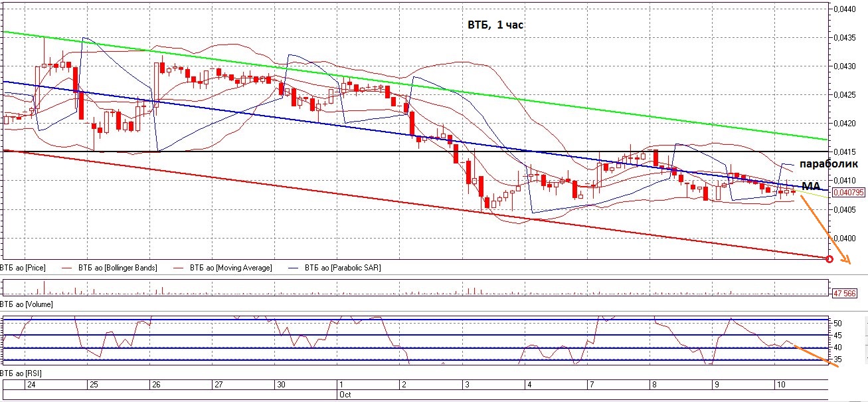Click date 7 on the time axis
868x402 pixels.
click(x=591, y=385)
